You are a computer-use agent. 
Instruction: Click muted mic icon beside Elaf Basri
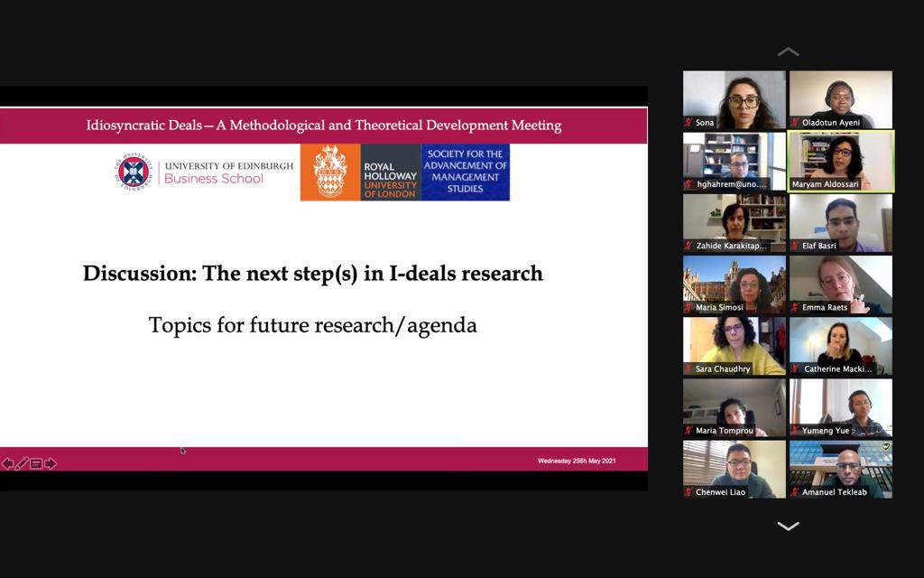point(795,246)
